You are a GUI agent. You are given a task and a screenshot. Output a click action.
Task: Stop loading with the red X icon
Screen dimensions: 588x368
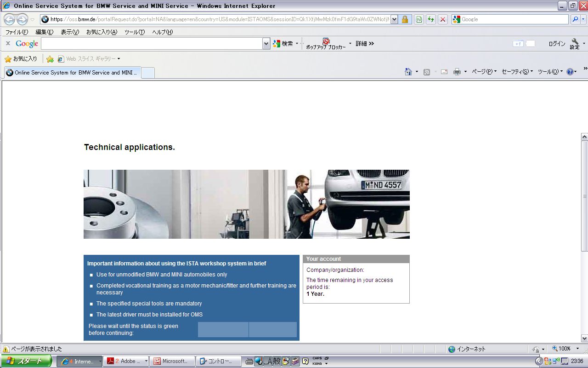point(443,19)
